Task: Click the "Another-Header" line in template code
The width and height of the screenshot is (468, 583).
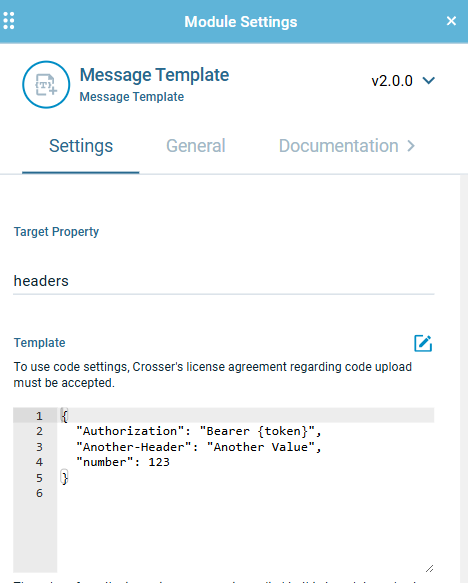Action: (199, 447)
